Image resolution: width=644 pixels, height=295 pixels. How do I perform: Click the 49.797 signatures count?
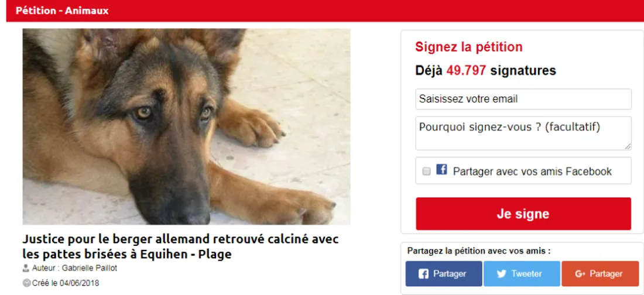[x=466, y=71]
